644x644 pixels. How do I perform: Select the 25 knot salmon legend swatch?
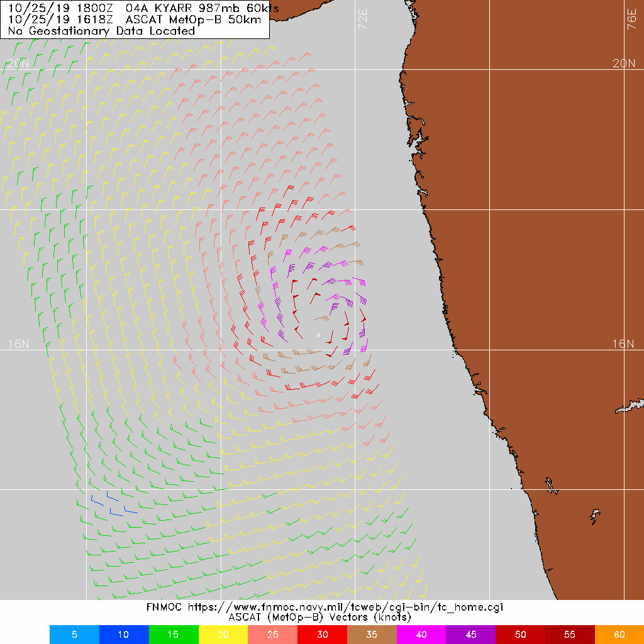273,634
